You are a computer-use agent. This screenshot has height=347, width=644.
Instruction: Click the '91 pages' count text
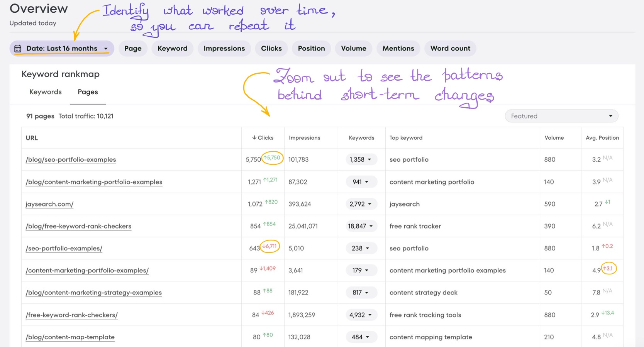point(40,116)
